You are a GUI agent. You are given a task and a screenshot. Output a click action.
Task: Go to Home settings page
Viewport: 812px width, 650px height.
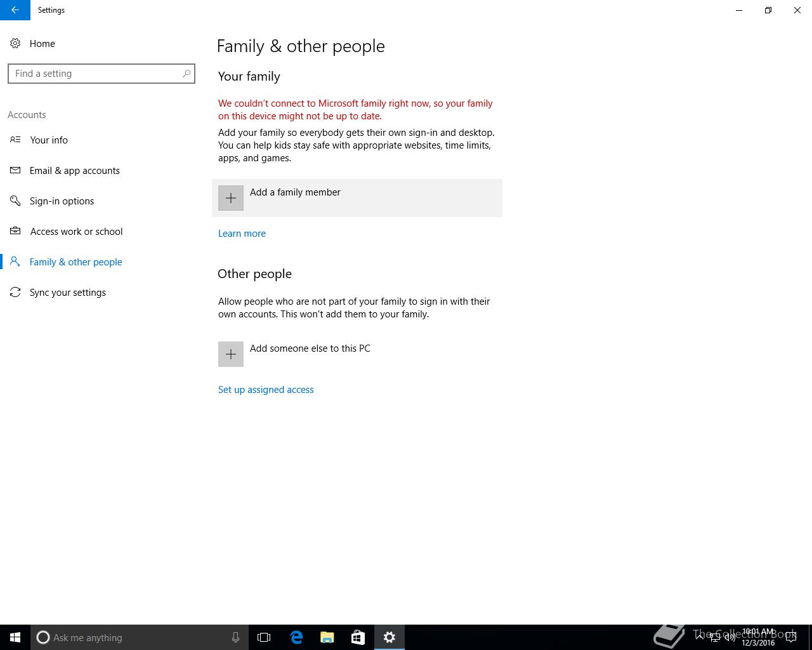coord(101,43)
